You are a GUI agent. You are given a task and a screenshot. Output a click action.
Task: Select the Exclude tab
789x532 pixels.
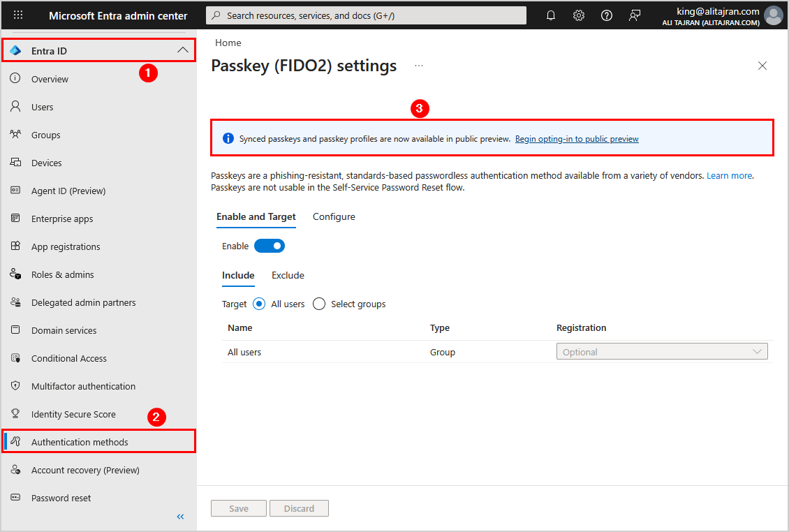click(x=288, y=275)
